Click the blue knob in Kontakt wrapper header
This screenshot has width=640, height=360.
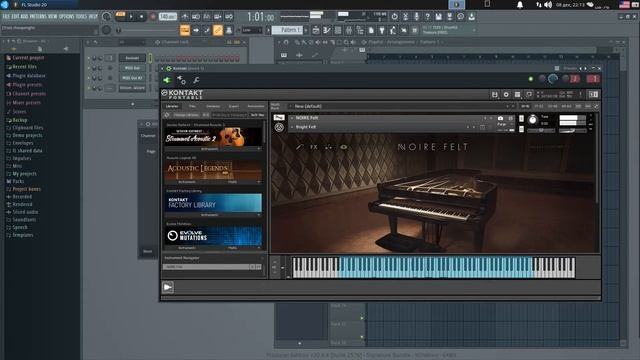(553, 79)
